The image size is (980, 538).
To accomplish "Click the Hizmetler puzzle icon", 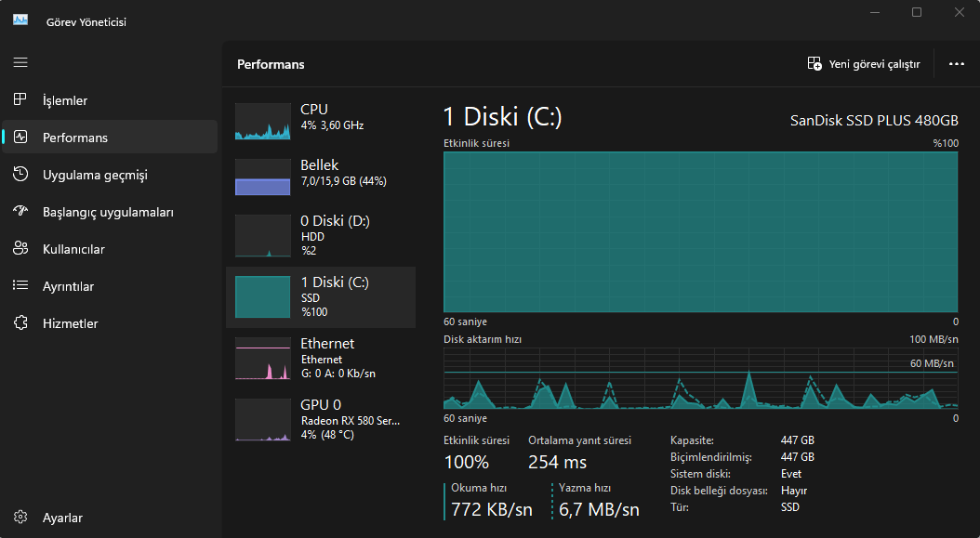I will 20,323.
